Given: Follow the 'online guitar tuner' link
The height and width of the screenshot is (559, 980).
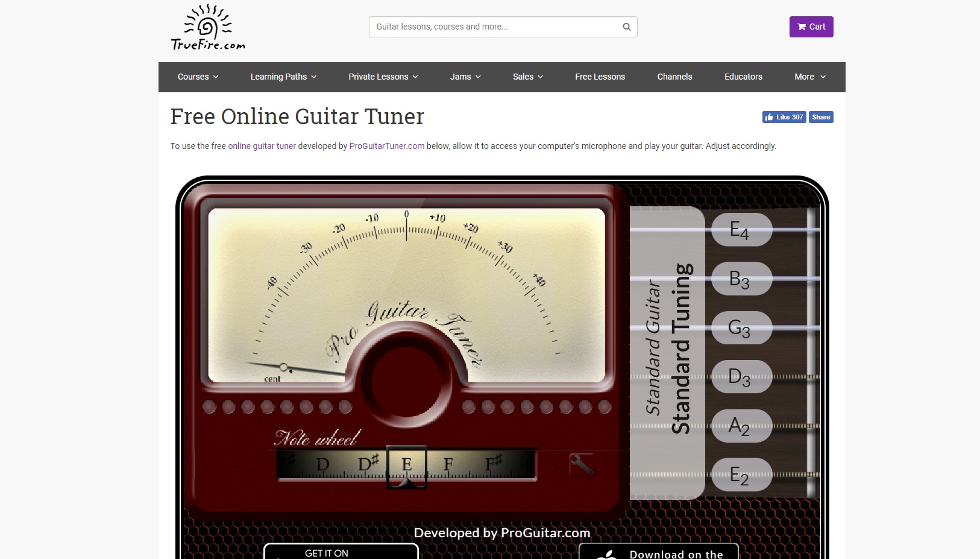Looking at the screenshot, I should point(262,146).
